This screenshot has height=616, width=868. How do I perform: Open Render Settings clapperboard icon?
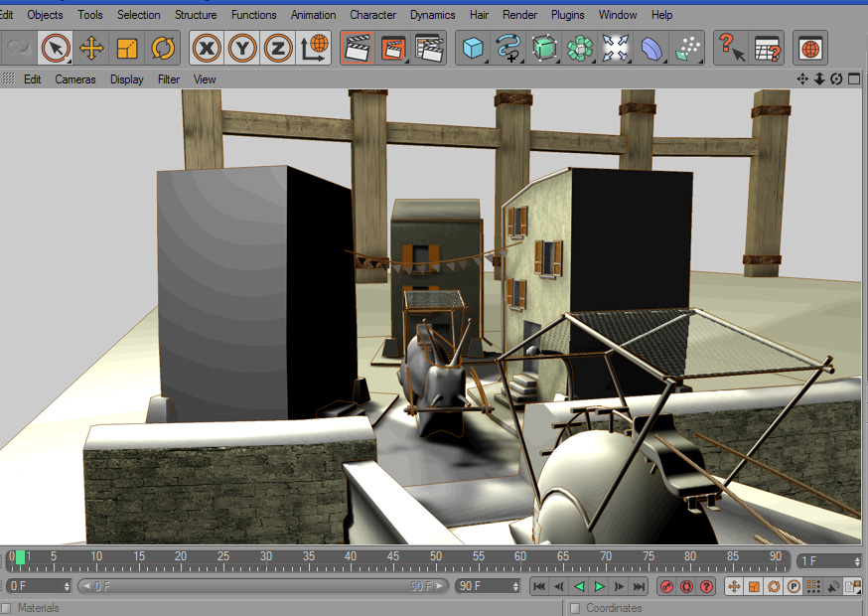tap(430, 49)
